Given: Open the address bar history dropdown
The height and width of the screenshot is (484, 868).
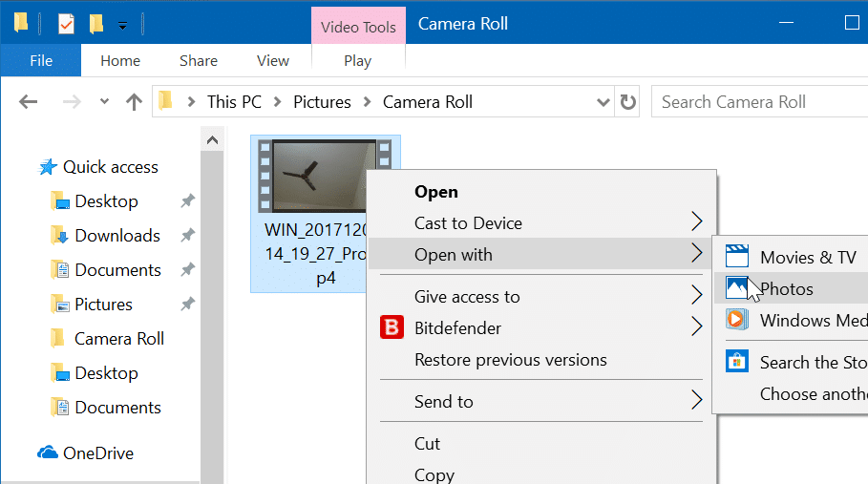Looking at the screenshot, I should [603, 102].
